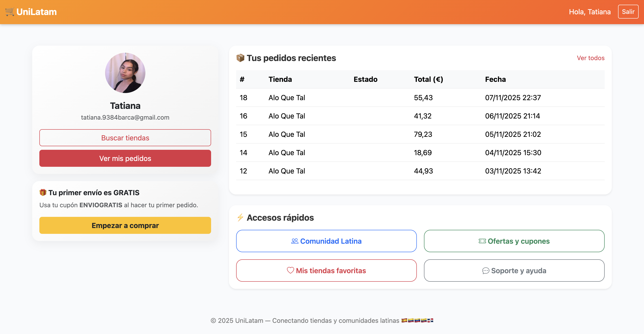
Task: Click the Ver mis pedidos button
Action: [125, 158]
